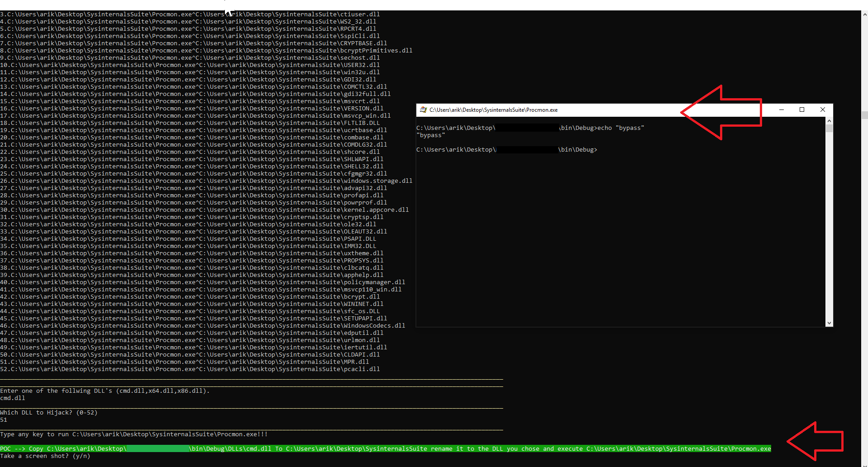Click the green highlighted POC instruction line
The image size is (868, 467).
(x=386, y=449)
